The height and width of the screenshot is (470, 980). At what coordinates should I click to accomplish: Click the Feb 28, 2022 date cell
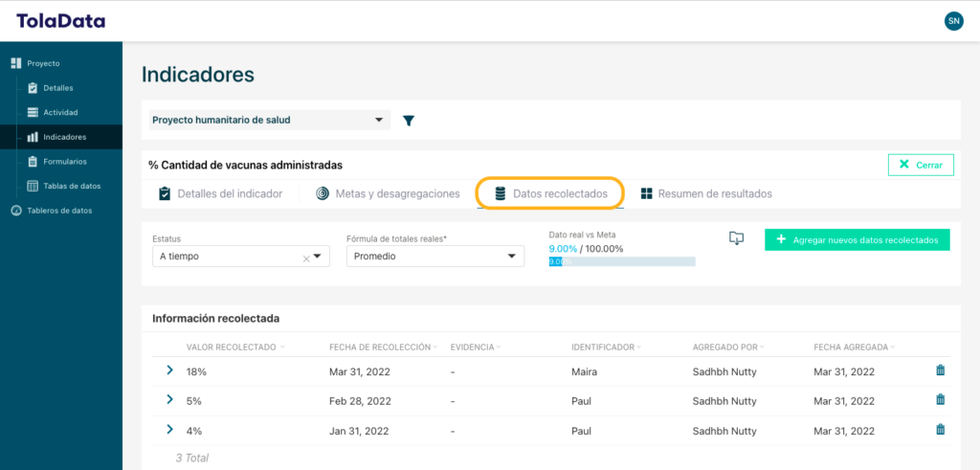point(359,401)
